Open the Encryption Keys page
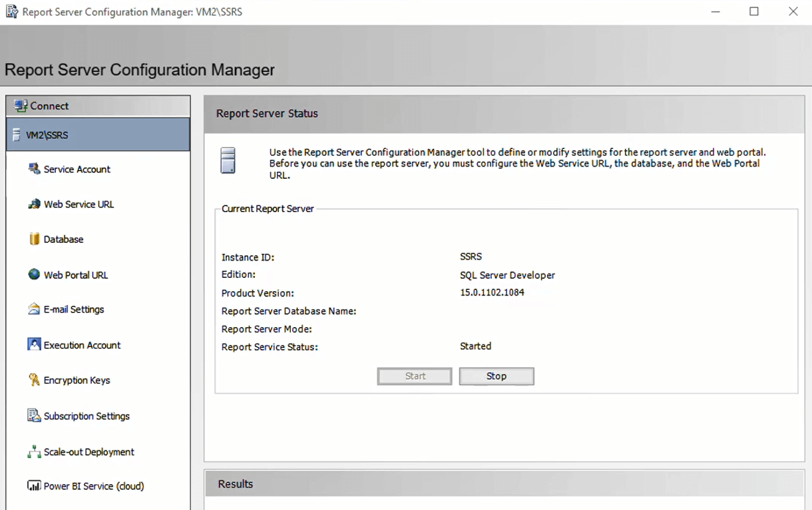 tap(77, 380)
